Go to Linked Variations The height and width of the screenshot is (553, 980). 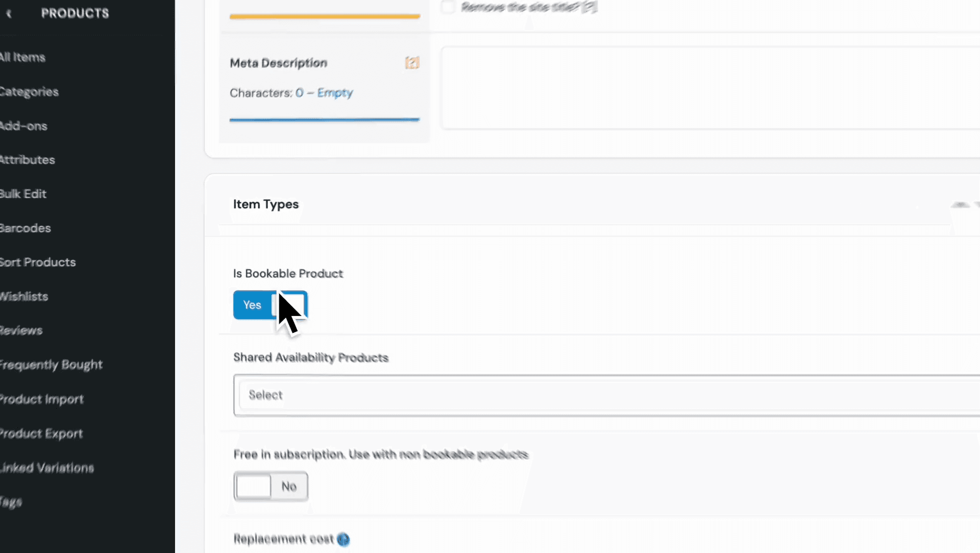47,468
